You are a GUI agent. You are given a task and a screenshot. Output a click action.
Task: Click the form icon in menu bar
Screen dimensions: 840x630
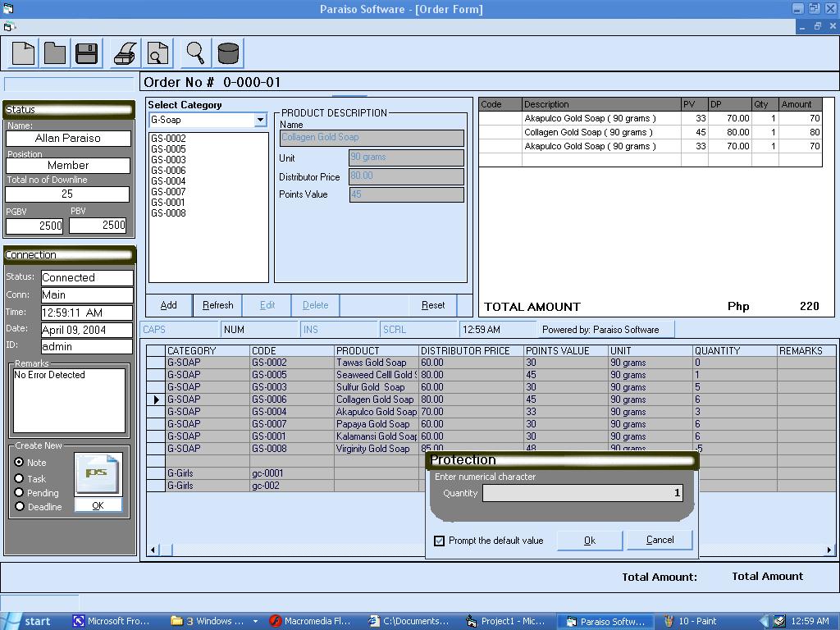9,26
